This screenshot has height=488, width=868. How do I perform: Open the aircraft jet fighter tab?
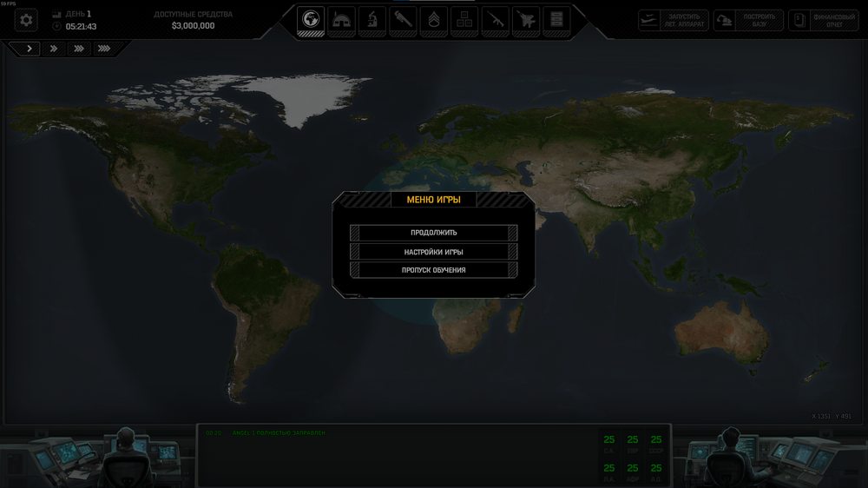526,21
